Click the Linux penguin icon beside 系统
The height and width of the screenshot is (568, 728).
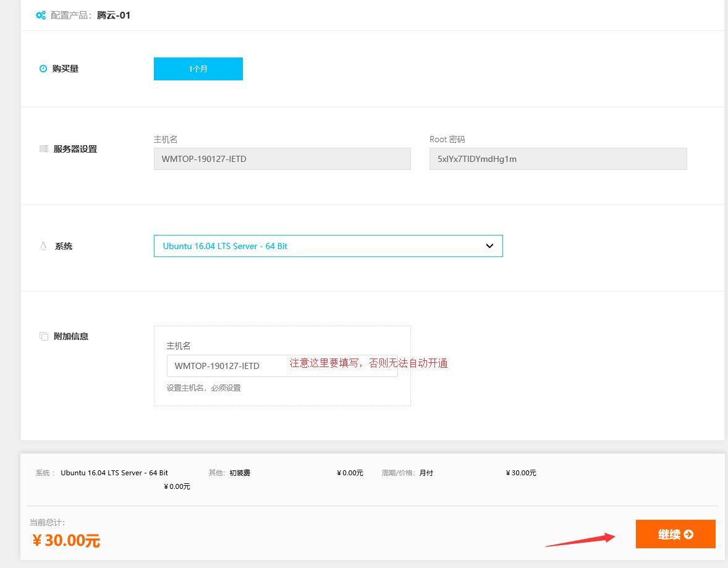pyautogui.click(x=43, y=246)
